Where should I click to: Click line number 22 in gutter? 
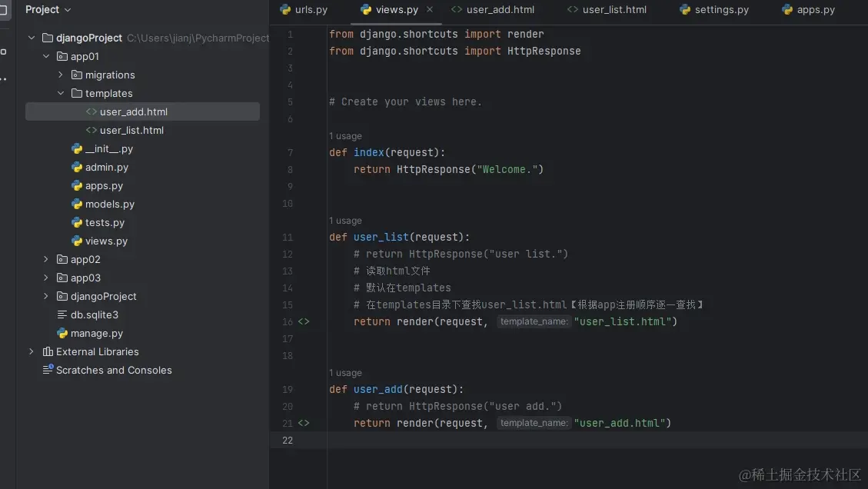tap(288, 441)
